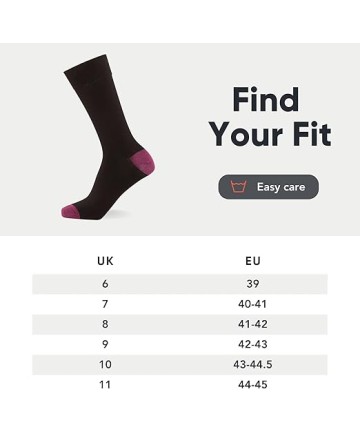The height and width of the screenshot is (432, 360).
Task: Select the UK size 10 cell
Action: click(x=105, y=365)
